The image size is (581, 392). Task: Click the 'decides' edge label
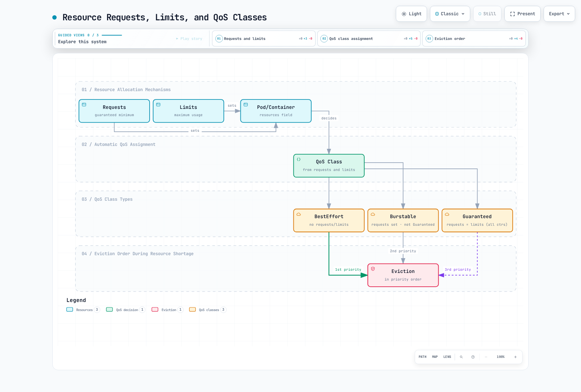[x=329, y=118]
